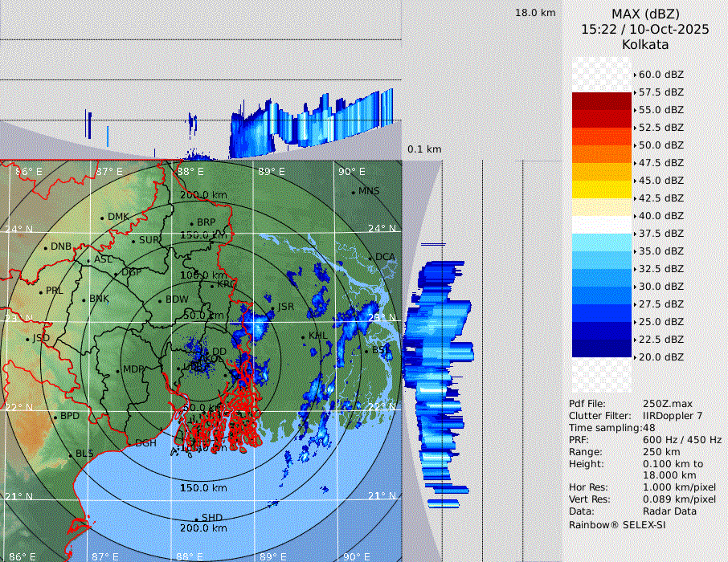Image resolution: width=728 pixels, height=562 pixels.
Task: Select the DCA station marker
Action: click(370, 258)
